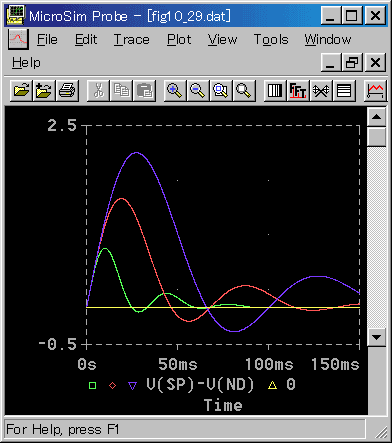Screen dimensions: 392x443
Task: Click the Zoom In magnifier icon
Action: [175, 91]
